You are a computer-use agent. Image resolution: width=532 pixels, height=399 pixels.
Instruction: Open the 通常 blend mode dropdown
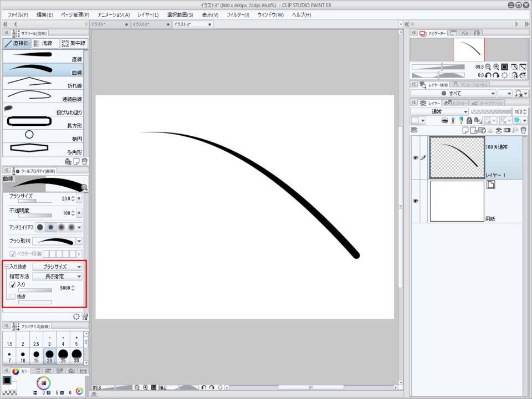(x=439, y=111)
